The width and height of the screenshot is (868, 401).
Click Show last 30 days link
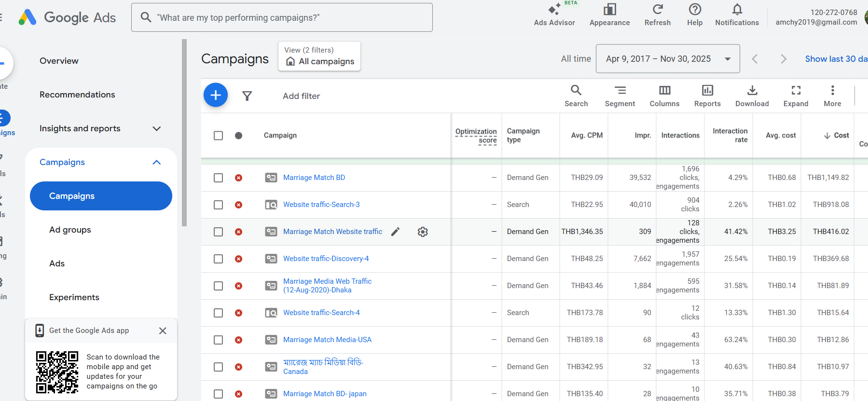pos(836,59)
